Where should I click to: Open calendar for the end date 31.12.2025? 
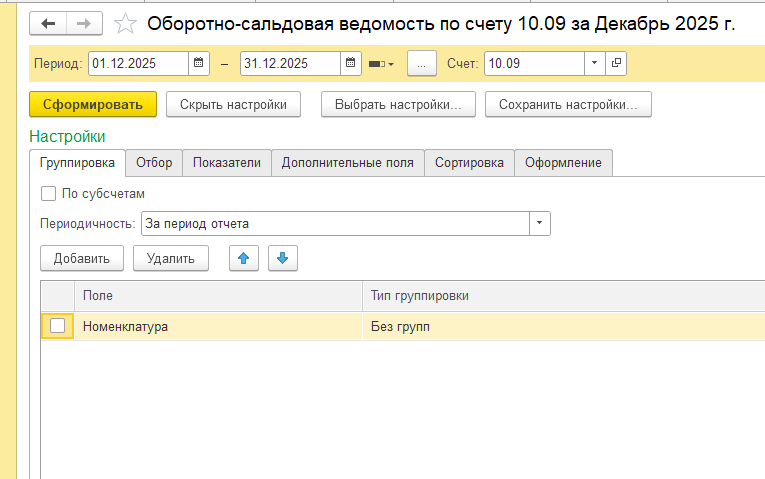pos(351,63)
